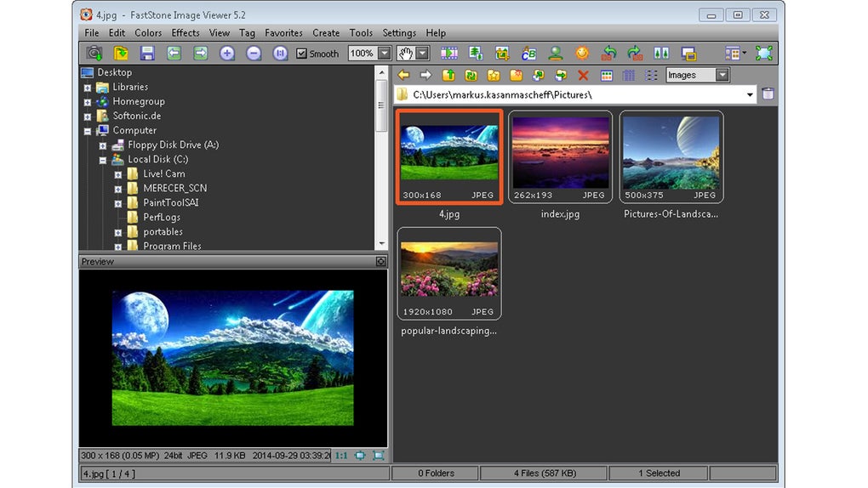Screen dimensions: 868x488
Task: Rotate the image right
Action: coord(635,53)
